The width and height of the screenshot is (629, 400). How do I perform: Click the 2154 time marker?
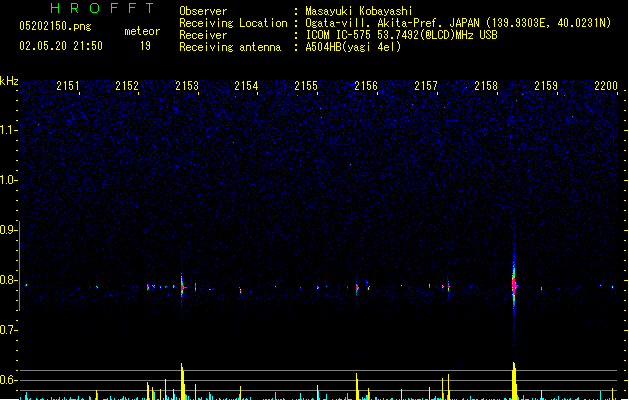click(x=246, y=86)
